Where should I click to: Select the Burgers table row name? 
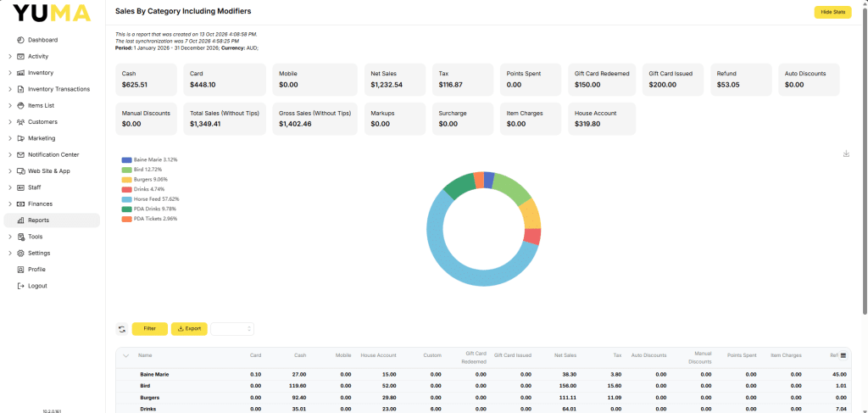[x=150, y=398]
